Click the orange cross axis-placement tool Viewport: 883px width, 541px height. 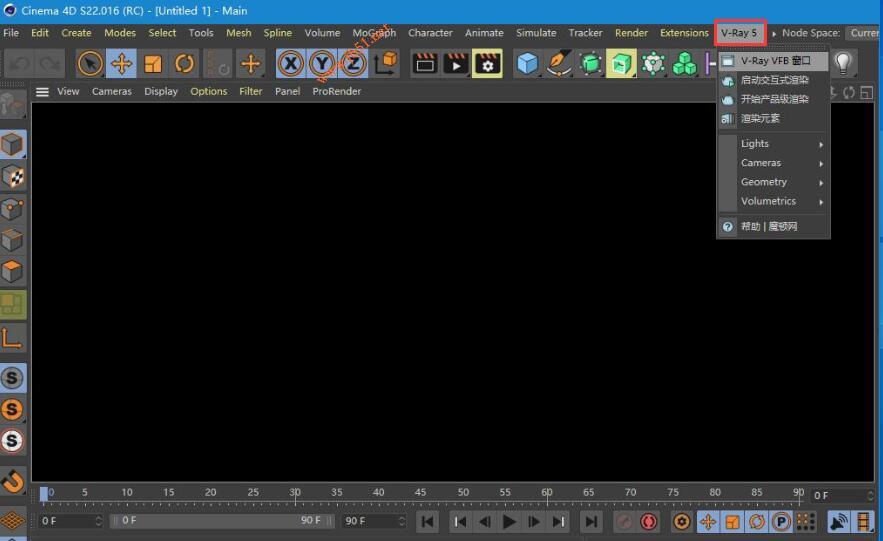(x=251, y=64)
